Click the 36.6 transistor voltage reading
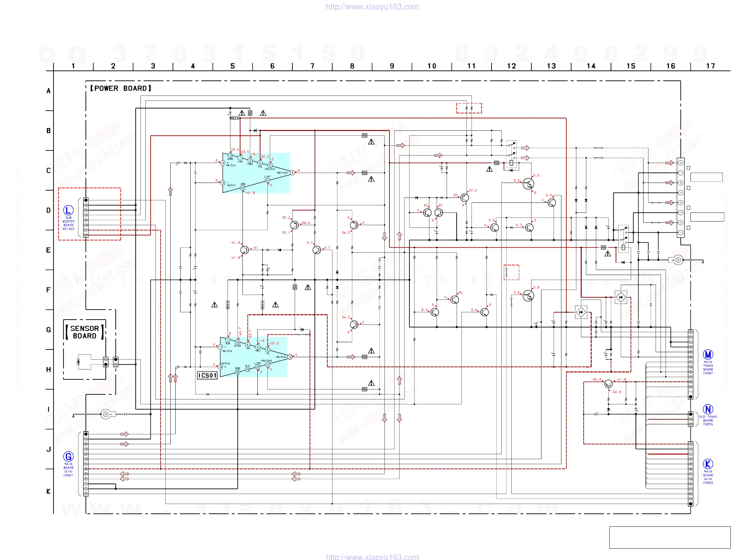 tap(306, 223)
